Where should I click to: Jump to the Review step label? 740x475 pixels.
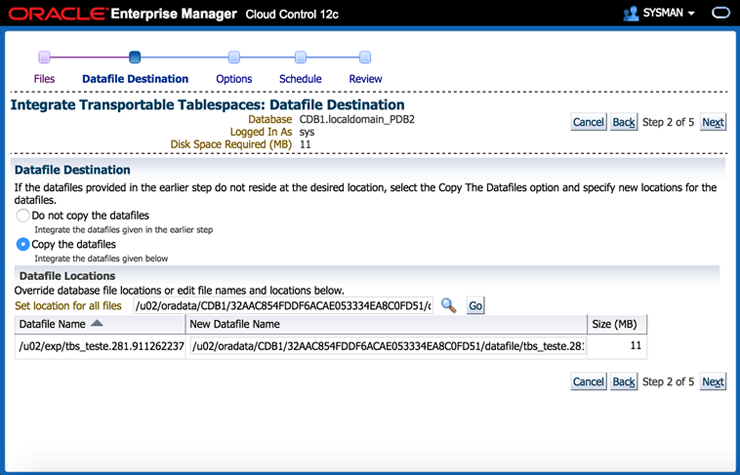[x=365, y=79]
